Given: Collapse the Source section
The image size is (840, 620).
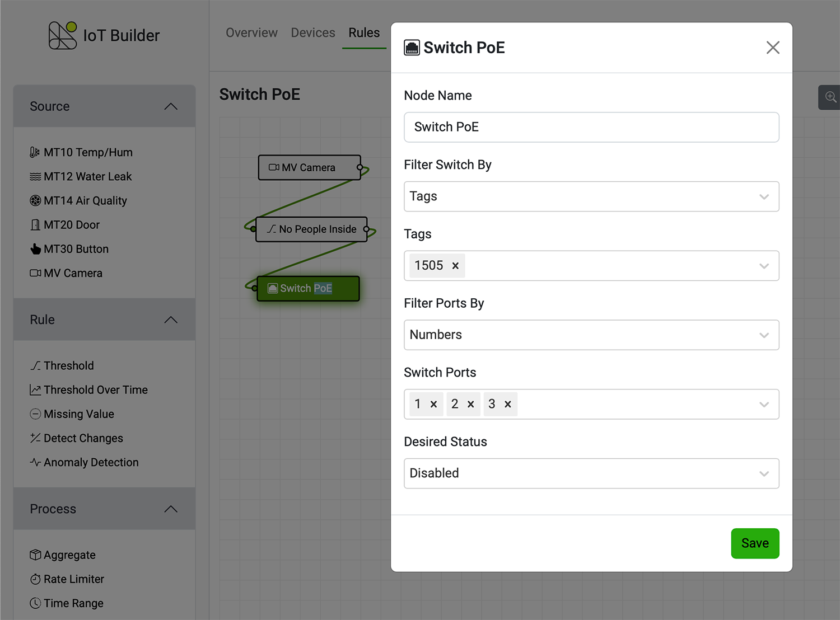Looking at the screenshot, I should click(x=171, y=106).
